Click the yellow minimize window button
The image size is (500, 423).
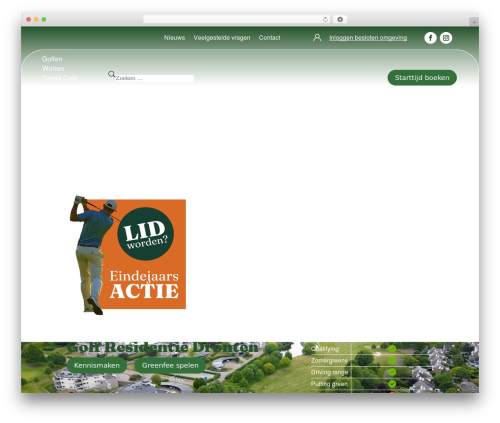click(36, 19)
